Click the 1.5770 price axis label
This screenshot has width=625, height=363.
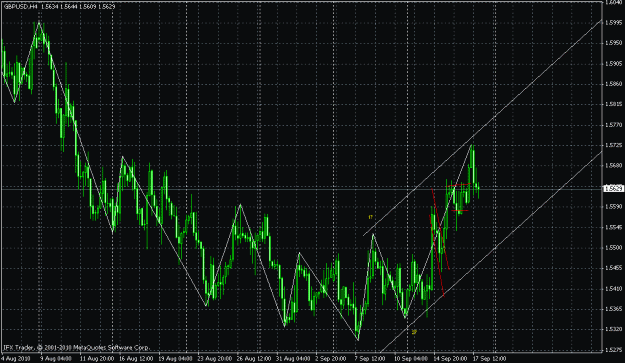pyautogui.click(x=614, y=125)
